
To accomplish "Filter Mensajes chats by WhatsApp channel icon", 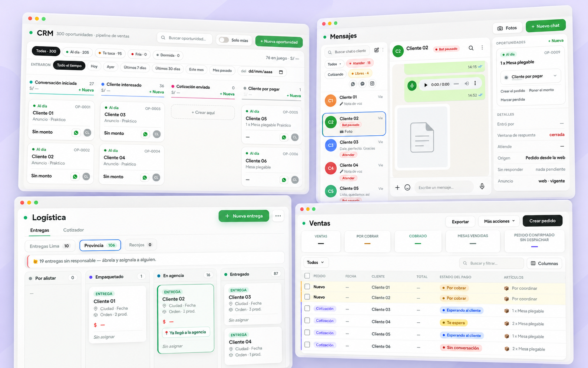I will (x=353, y=84).
